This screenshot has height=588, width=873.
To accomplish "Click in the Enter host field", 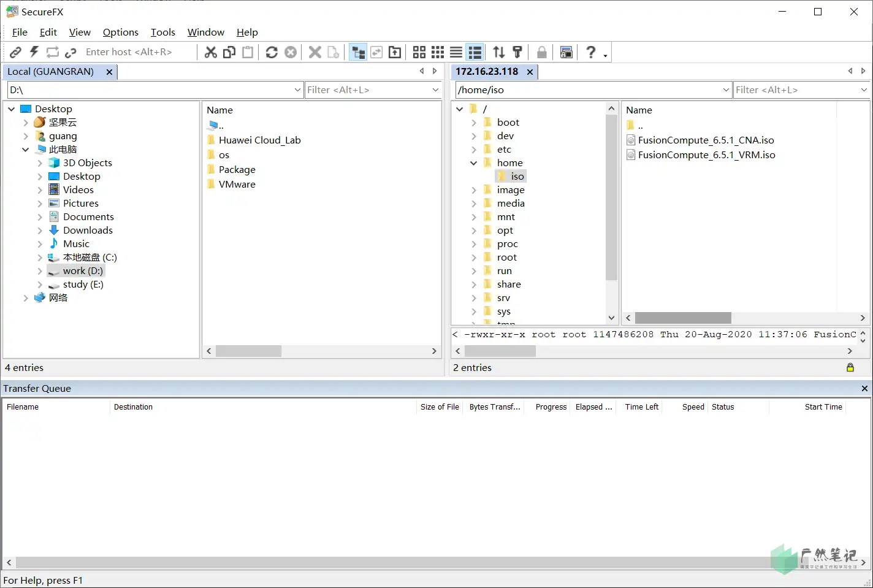I will click(139, 52).
